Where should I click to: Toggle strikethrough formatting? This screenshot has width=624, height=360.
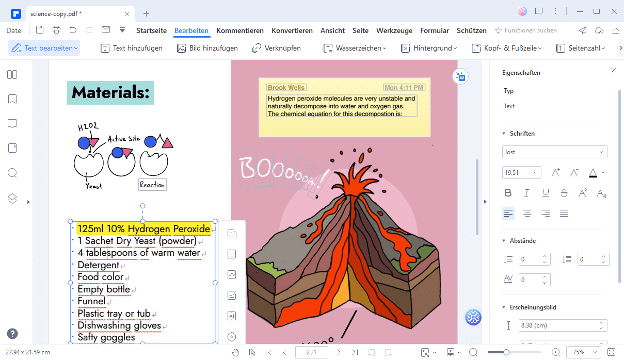click(564, 193)
